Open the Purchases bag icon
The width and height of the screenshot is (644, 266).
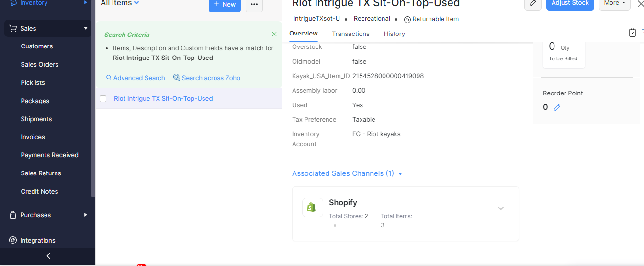(x=13, y=215)
